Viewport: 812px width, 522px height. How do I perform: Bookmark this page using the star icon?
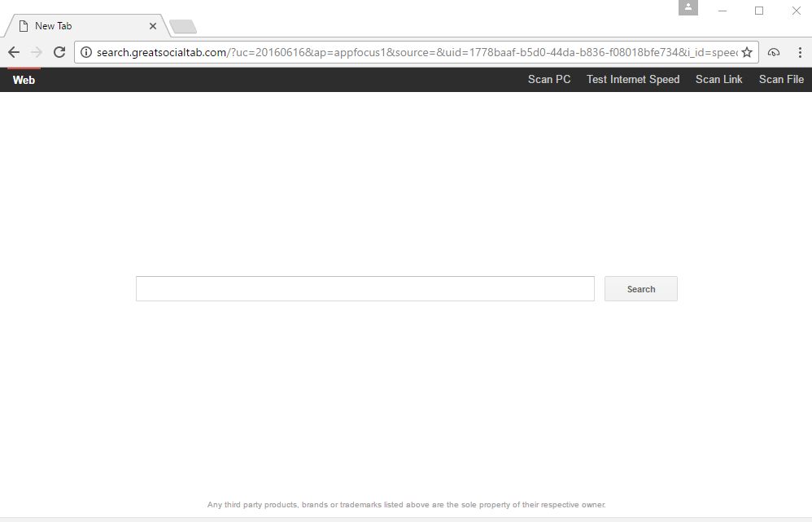[746, 51]
